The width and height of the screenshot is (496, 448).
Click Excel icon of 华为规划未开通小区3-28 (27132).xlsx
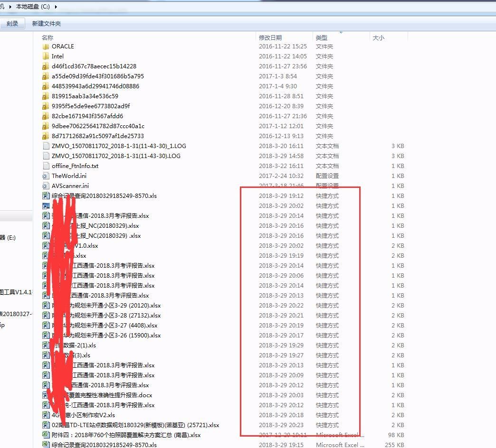[46, 315]
